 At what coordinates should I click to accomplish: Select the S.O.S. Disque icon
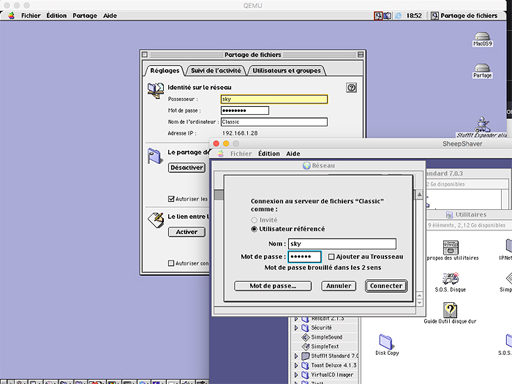(450, 279)
